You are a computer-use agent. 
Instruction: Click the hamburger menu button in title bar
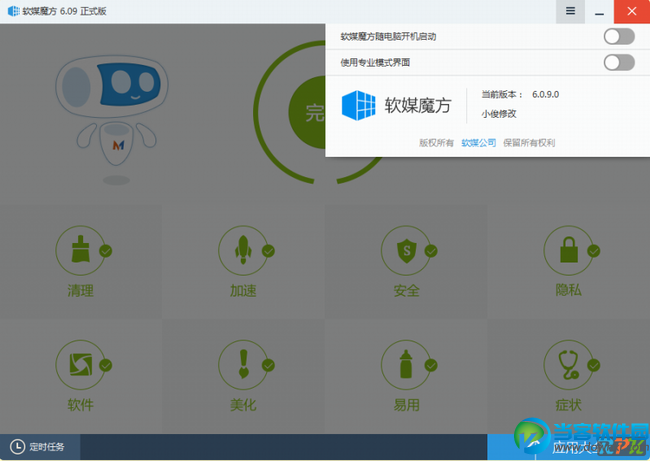tap(570, 11)
